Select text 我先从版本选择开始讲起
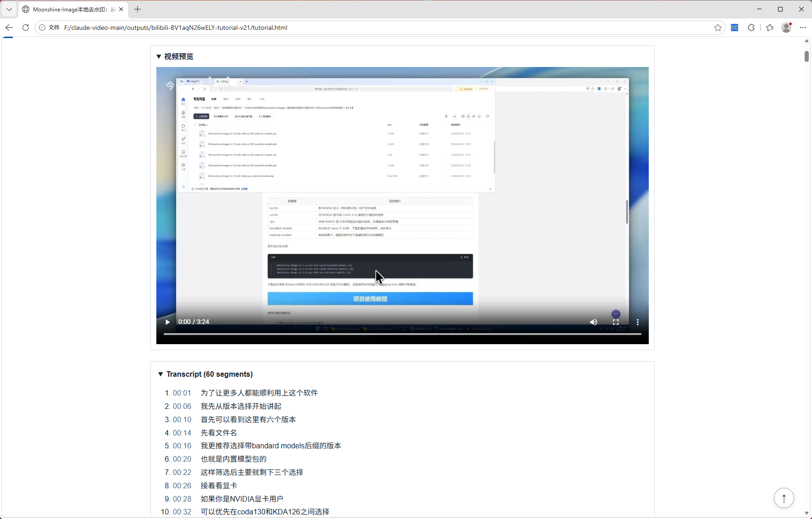The width and height of the screenshot is (812, 519). 241,406
